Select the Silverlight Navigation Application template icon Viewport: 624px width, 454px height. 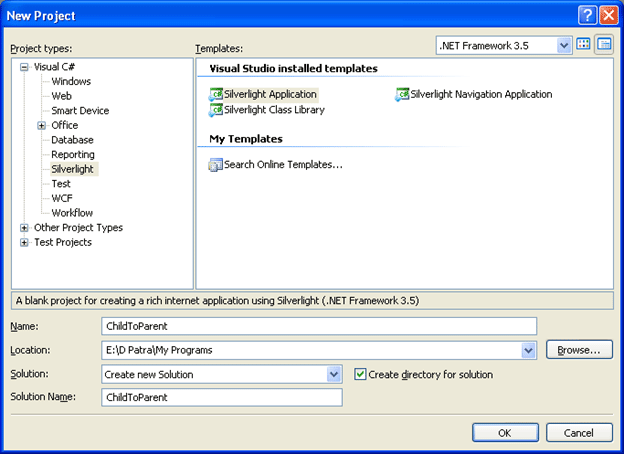click(402, 95)
